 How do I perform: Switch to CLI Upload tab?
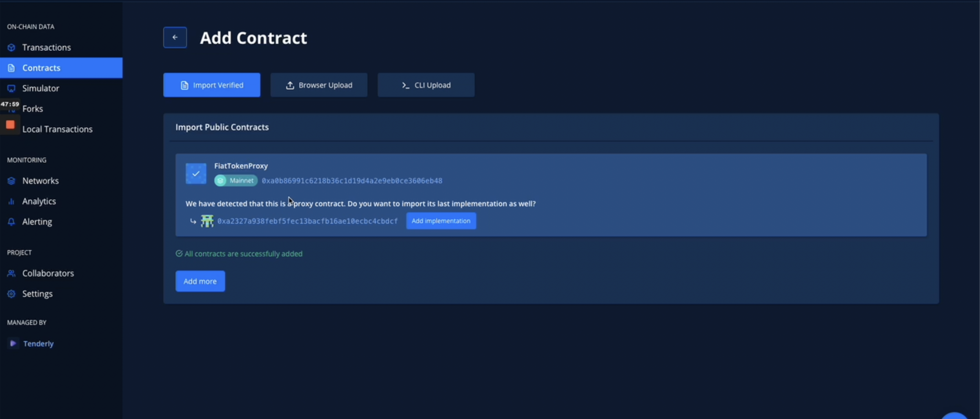[x=426, y=85]
